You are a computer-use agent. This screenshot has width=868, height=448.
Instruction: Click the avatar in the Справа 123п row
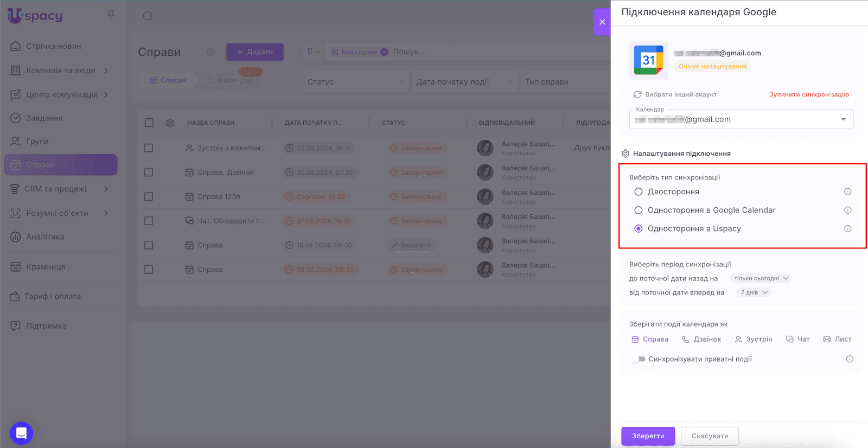(485, 196)
